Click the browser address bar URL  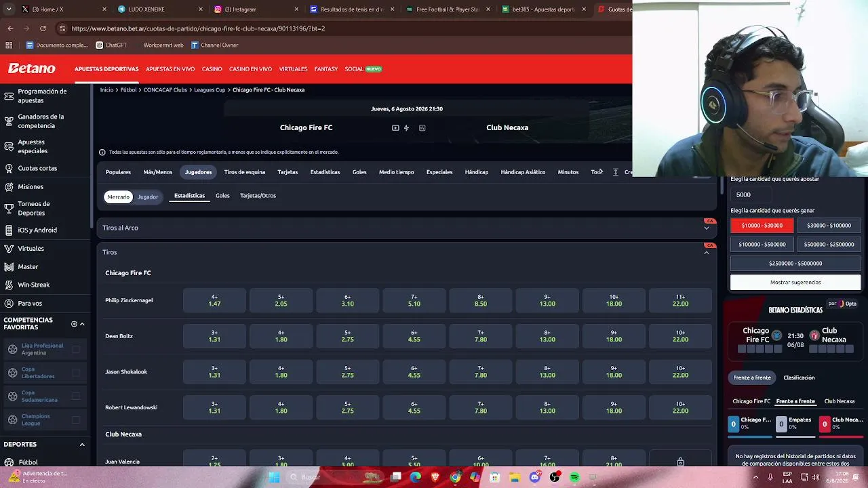198,28
